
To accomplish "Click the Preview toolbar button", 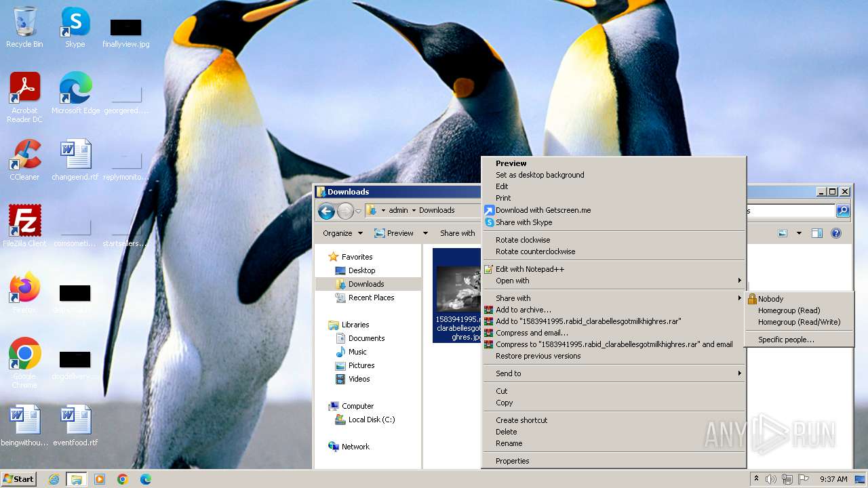I will [394, 233].
